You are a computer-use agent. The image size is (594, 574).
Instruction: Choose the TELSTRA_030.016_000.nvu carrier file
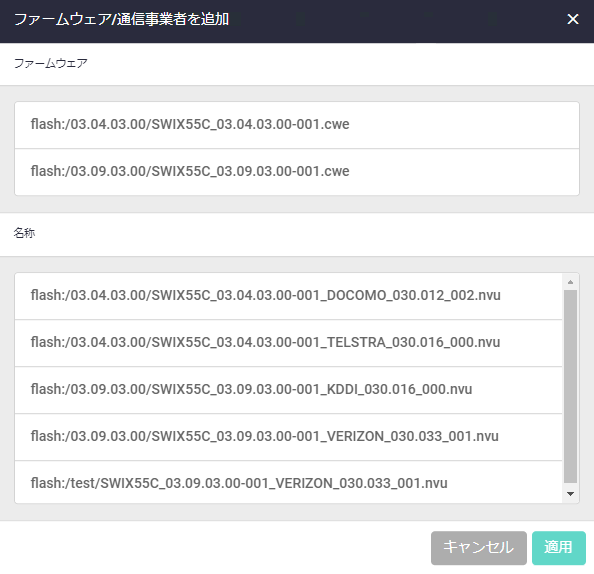pyautogui.click(x=288, y=343)
